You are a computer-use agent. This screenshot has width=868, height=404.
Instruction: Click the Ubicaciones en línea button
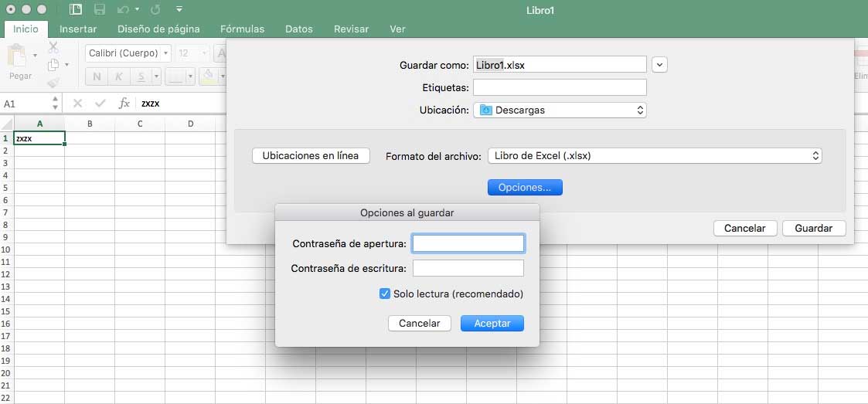tap(311, 156)
